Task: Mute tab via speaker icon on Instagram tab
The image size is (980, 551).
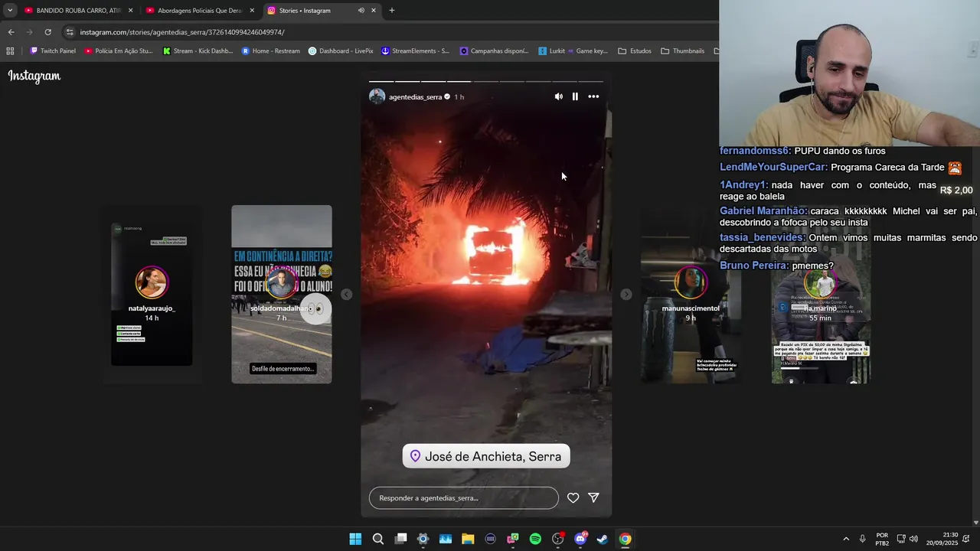Action: 361,11
